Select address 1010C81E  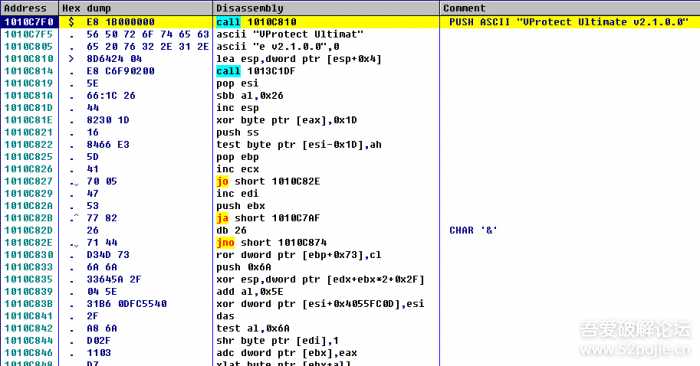pyautogui.click(x=29, y=120)
